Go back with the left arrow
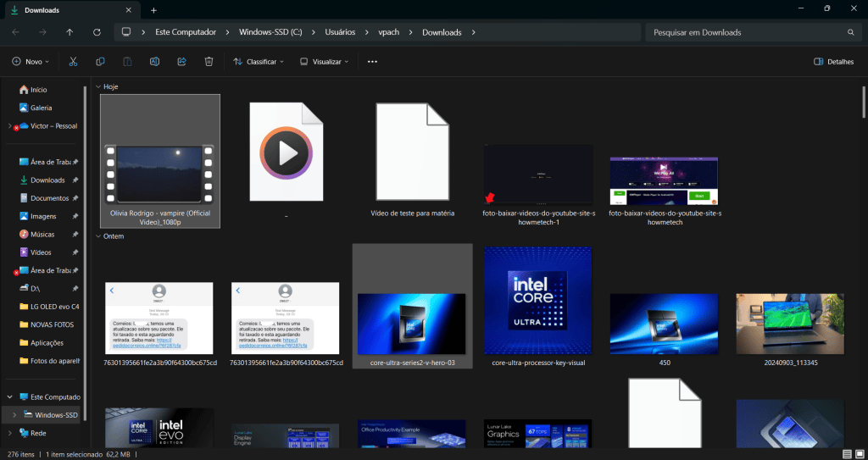Image resolution: width=868 pixels, height=460 pixels. [15, 32]
